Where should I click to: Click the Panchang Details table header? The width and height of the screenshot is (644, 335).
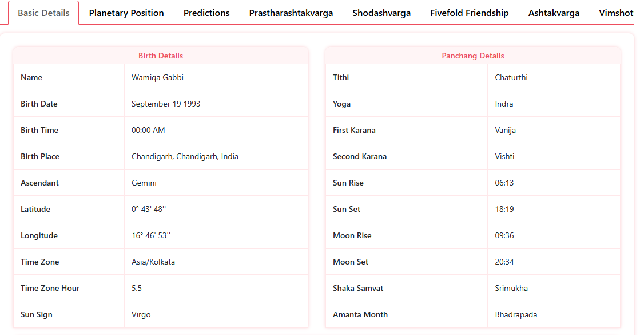point(473,56)
